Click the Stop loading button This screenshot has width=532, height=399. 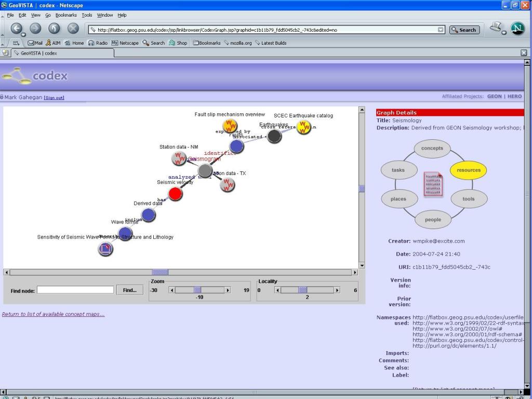73,29
